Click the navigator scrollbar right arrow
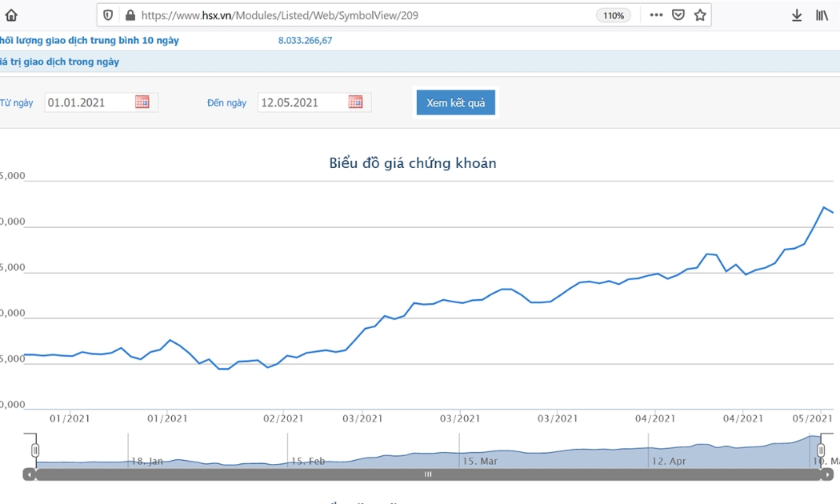 [x=828, y=474]
